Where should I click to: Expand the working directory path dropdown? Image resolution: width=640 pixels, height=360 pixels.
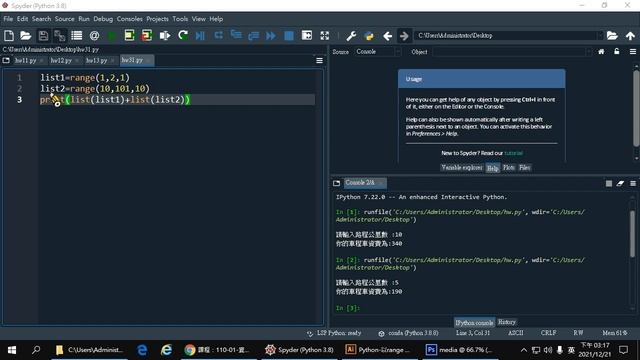(600, 36)
